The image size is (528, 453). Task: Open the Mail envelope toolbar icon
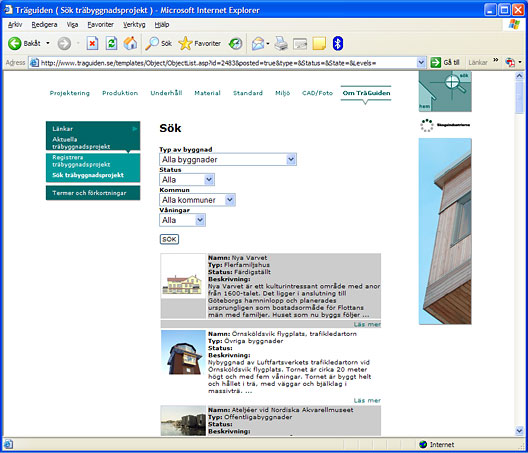click(258, 43)
